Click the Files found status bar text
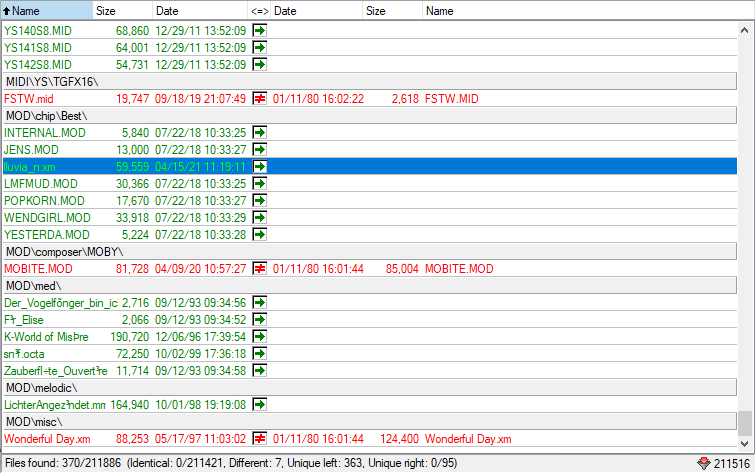The width and height of the screenshot is (755, 473). point(231,463)
